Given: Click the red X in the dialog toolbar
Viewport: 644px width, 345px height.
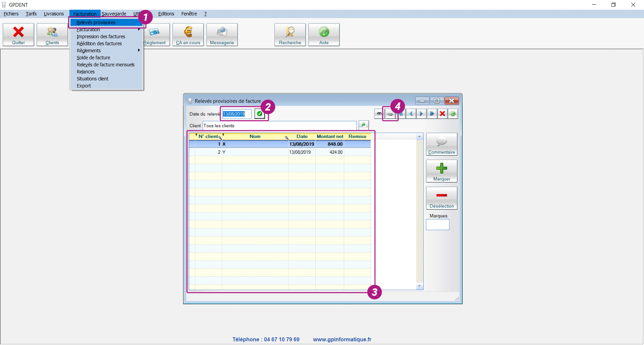Looking at the screenshot, I should pos(442,114).
